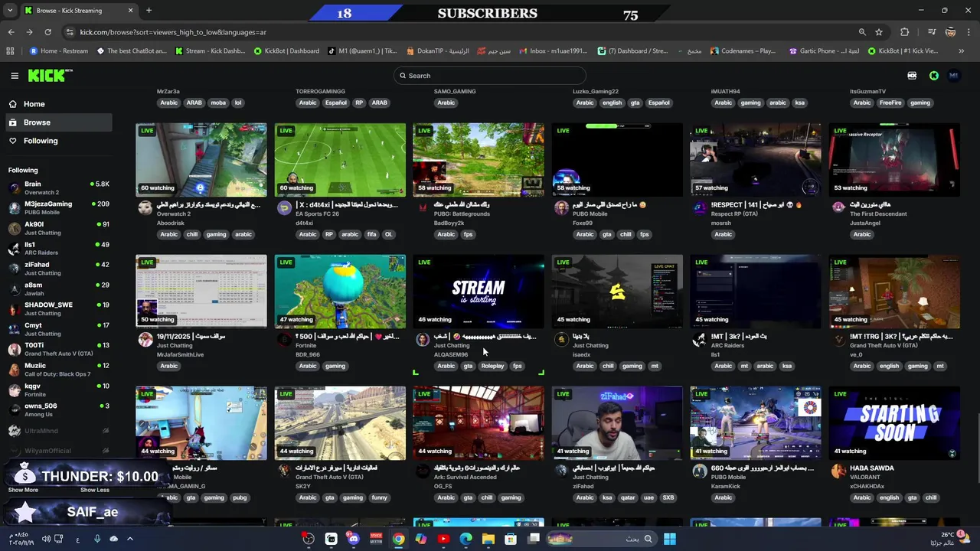Open the d4t4xi EA Sports FC stream thumbnail

pyautogui.click(x=340, y=159)
